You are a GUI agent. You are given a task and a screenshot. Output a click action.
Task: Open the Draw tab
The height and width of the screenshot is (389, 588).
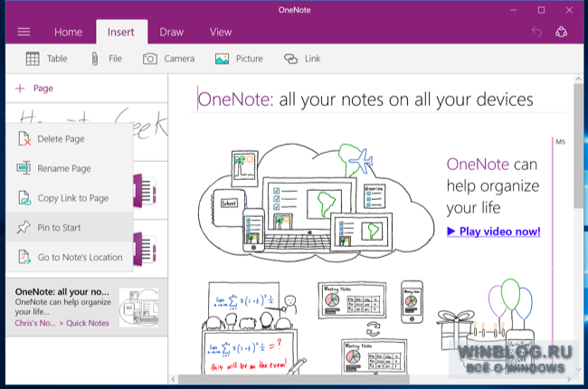pos(171,33)
